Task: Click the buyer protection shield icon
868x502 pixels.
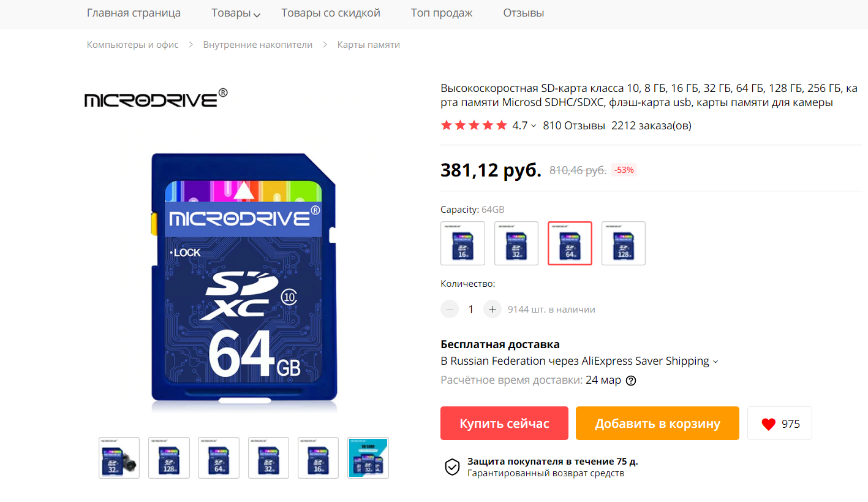Action: pyautogui.click(x=452, y=466)
